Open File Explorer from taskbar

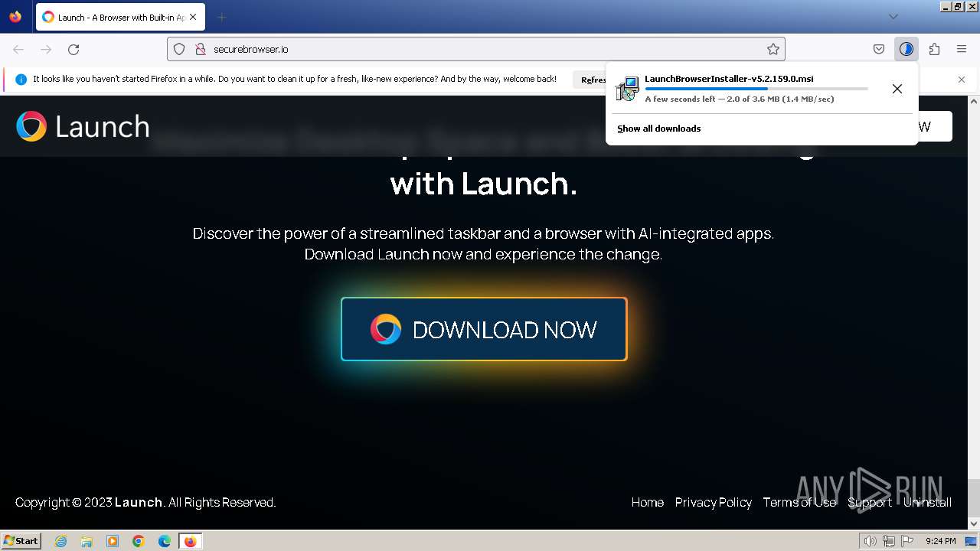pyautogui.click(x=87, y=541)
